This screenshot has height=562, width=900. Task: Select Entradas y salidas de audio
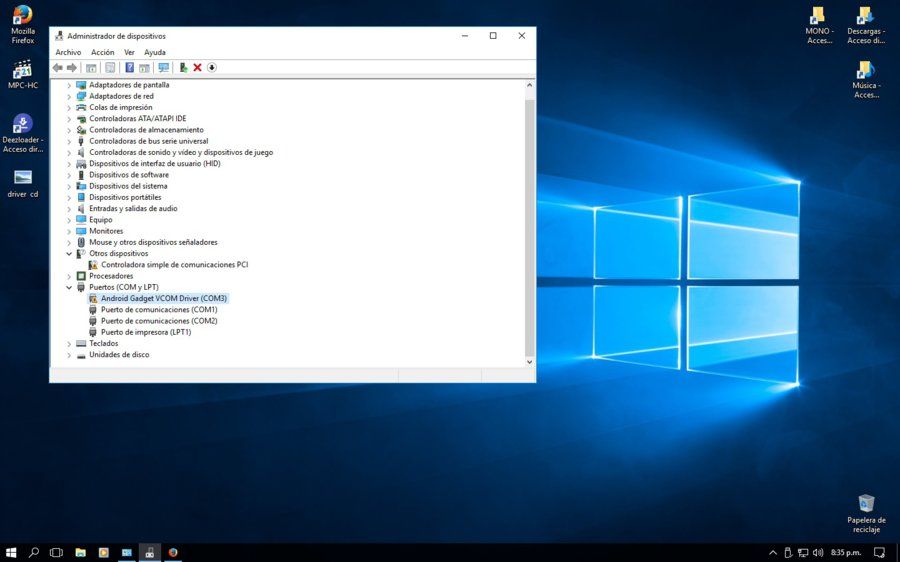pos(133,208)
